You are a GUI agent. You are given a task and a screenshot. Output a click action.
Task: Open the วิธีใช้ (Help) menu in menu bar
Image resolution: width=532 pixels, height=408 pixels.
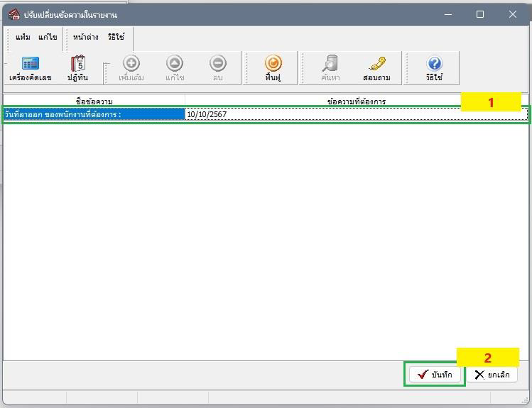coord(116,37)
